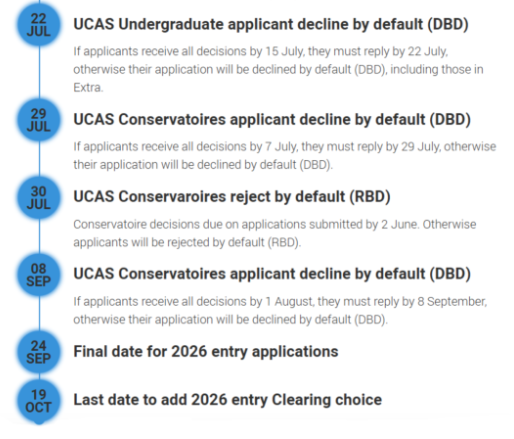Click the text about applications submitted by 2 June
The height and width of the screenshot is (439, 514).
point(275,233)
